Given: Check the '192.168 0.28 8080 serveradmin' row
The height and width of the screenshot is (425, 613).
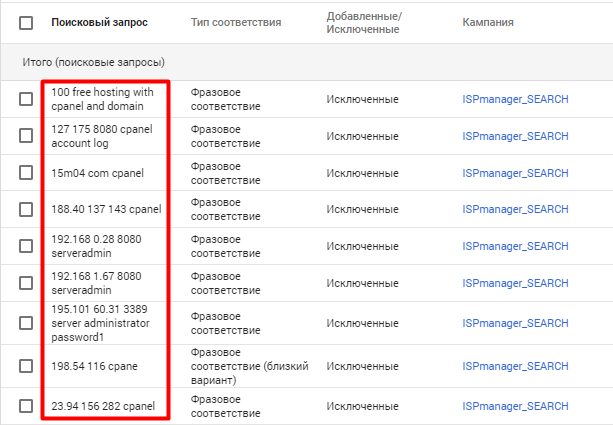Looking at the screenshot, I should [26, 246].
